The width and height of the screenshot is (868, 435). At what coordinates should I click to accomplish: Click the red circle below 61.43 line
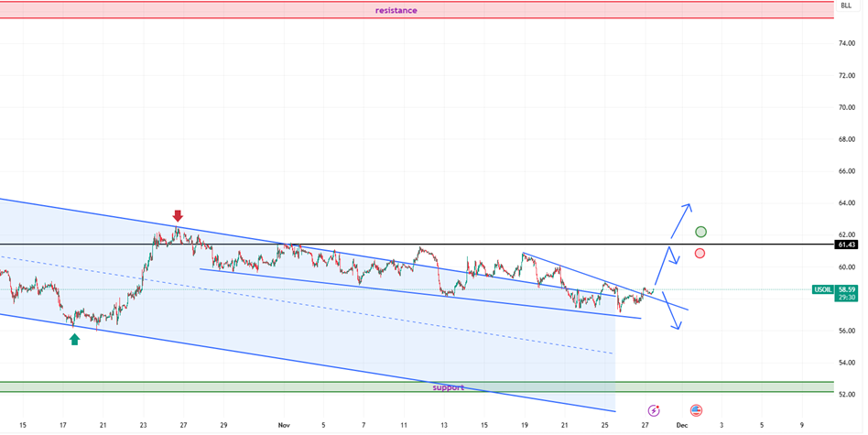click(x=700, y=254)
